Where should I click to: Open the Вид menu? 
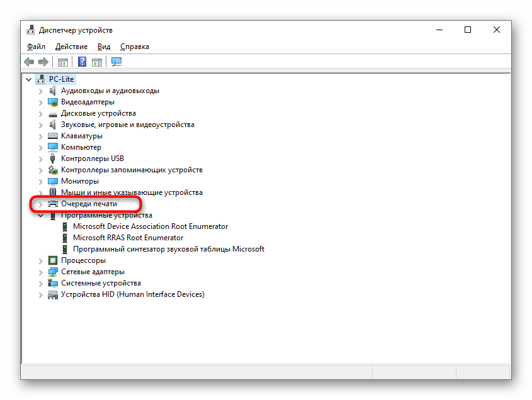[104, 47]
